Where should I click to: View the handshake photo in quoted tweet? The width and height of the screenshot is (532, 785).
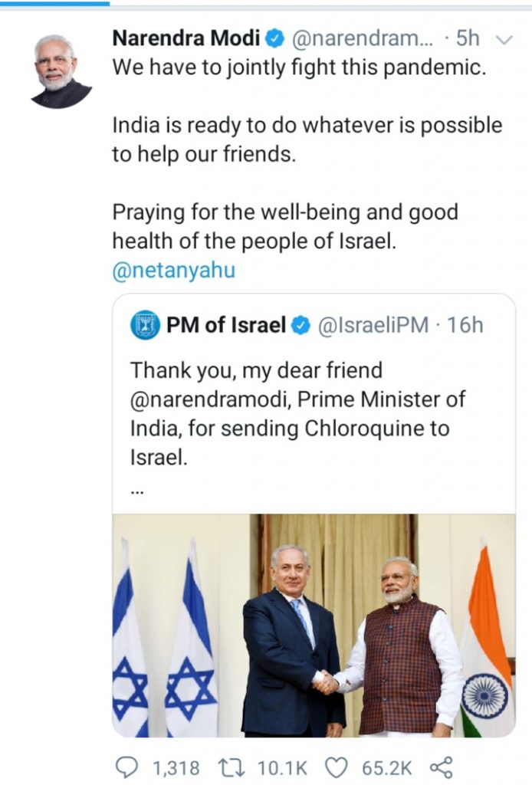314,626
